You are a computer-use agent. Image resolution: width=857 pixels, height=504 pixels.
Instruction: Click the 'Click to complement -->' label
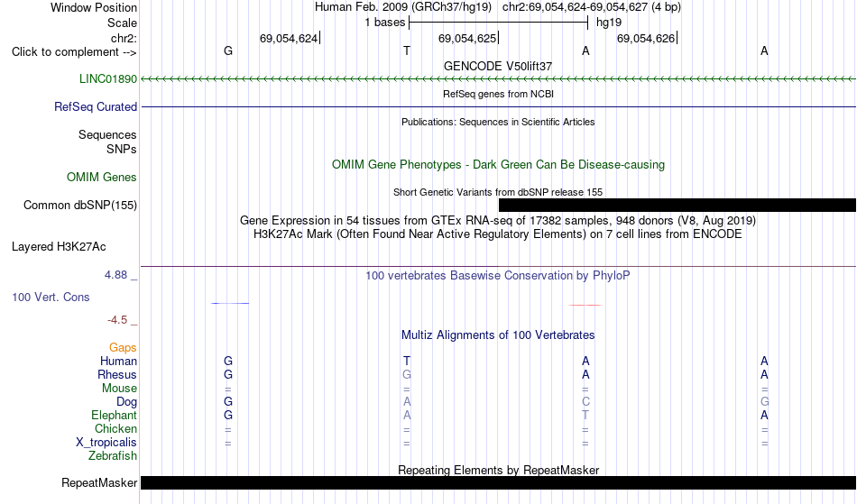(74, 52)
